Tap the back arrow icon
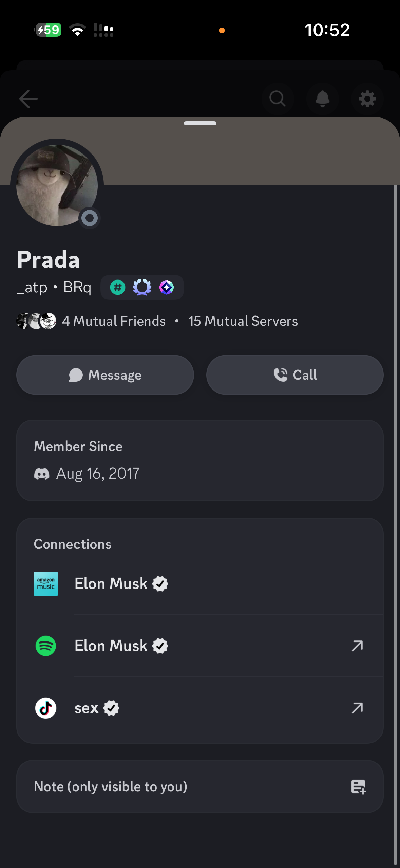The width and height of the screenshot is (400, 868). 28,99
